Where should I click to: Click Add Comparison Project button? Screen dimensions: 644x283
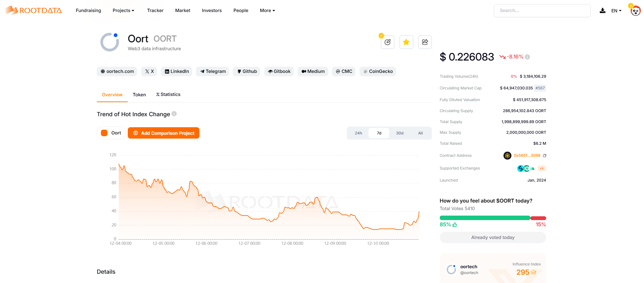click(164, 133)
